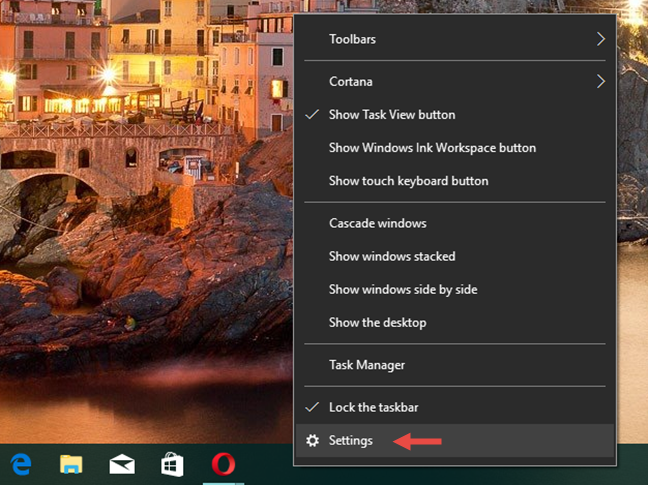Uncheck Show Task View button
The height and width of the screenshot is (485, 648).
390,115
